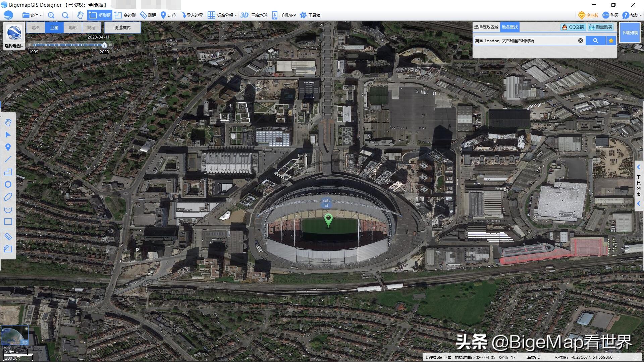
Task: Select the circle drawing tool in left sidebar
Action: click(8, 184)
